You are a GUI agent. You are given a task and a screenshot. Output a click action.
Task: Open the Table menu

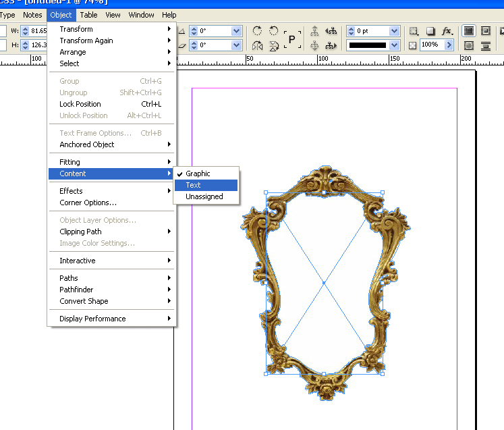pyautogui.click(x=88, y=15)
